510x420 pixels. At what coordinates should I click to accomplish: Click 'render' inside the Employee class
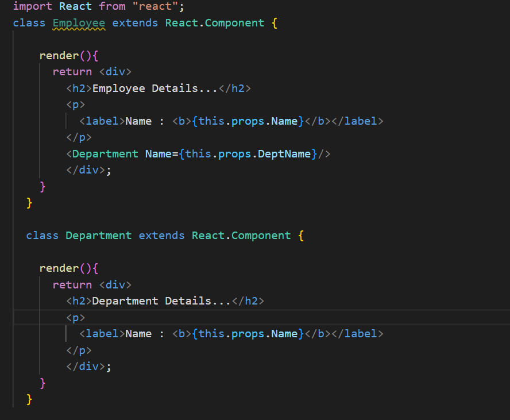click(x=59, y=56)
